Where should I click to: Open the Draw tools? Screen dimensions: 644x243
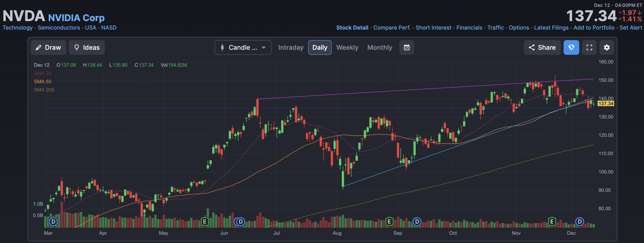48,47
